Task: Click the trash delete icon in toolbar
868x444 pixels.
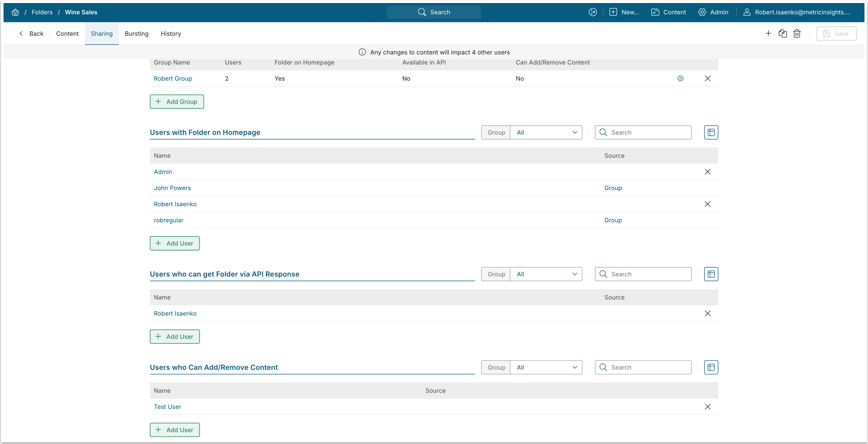Action: [797, 34]
